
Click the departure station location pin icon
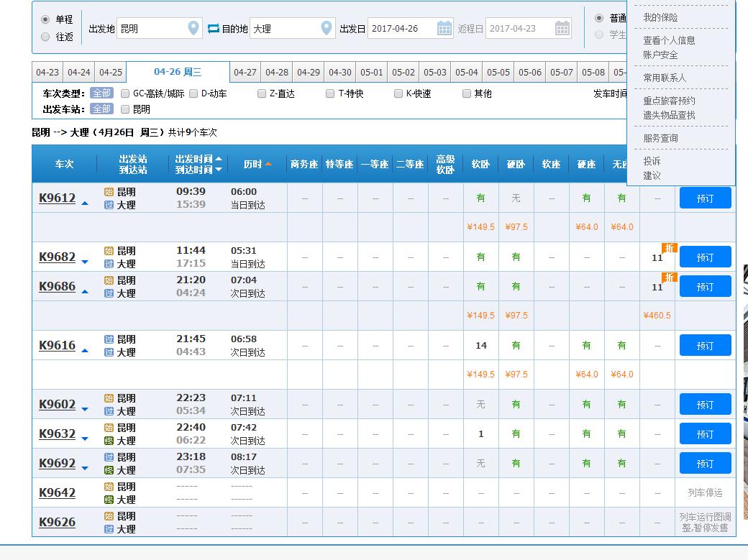(193, 28)
